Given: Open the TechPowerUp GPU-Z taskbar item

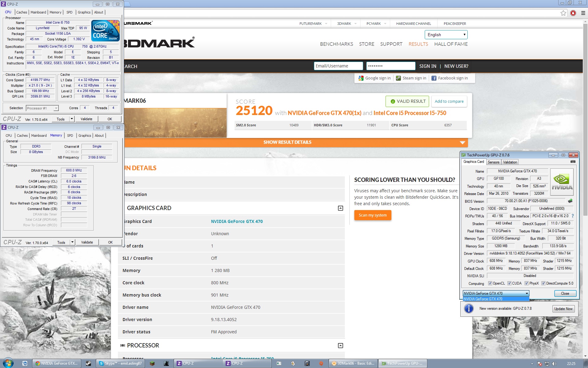Looking at the screenshot, I should point(402,363).
